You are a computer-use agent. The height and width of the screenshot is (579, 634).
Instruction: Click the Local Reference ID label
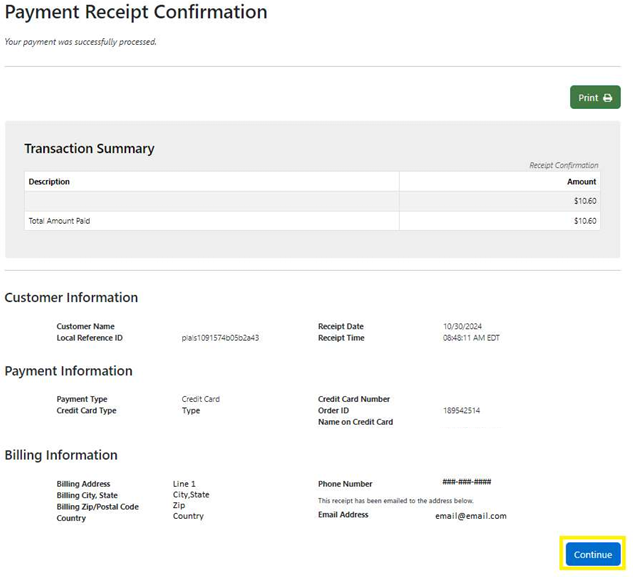coord(89,338)
